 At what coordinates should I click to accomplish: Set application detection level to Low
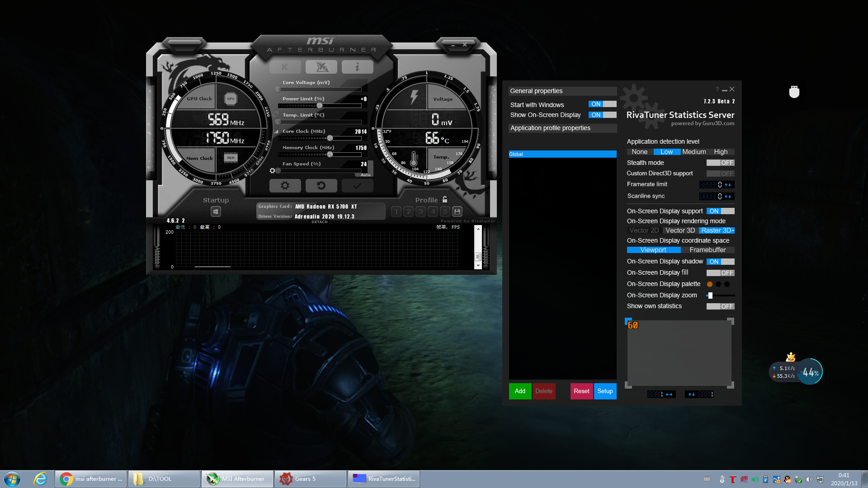(667, 152)
